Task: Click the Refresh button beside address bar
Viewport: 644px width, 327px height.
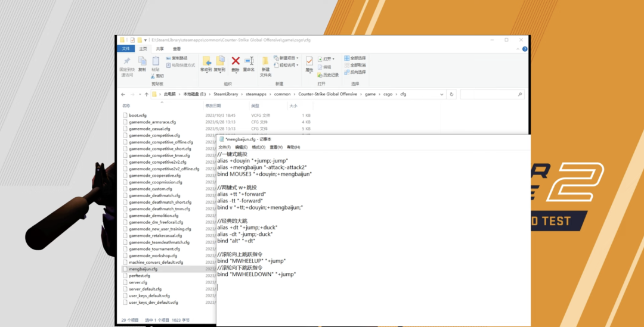Action: tap(451, 94)
